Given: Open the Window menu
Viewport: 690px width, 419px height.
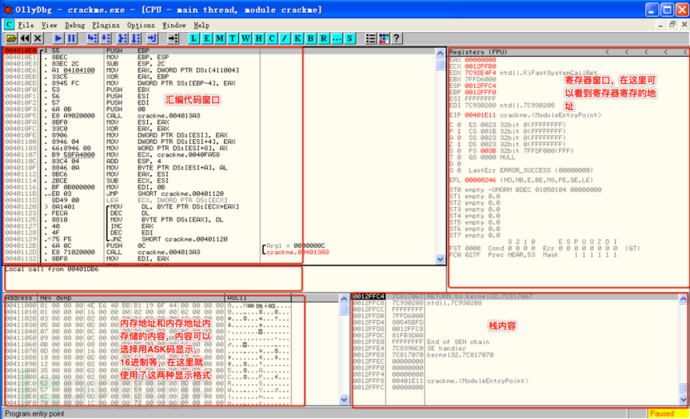Looking at the screenshot, I should 174,25.
